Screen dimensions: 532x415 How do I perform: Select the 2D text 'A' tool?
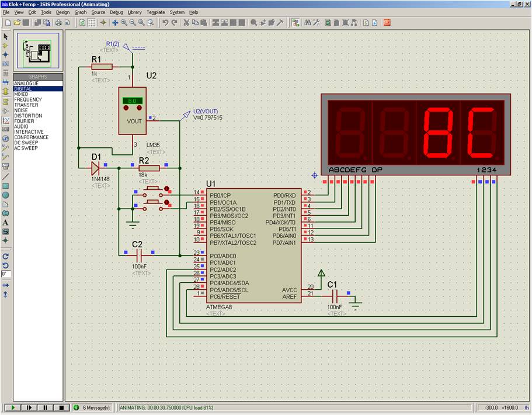pos(6,222)
